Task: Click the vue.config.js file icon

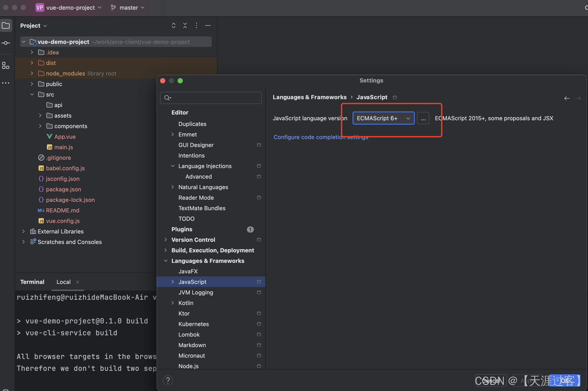Action: (x=41, y=220)
